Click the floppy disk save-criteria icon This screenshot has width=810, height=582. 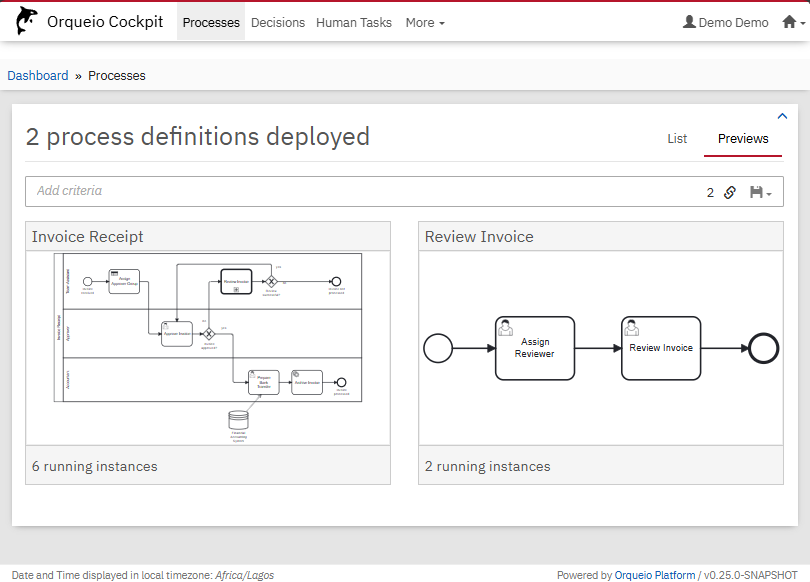(757, 192)
